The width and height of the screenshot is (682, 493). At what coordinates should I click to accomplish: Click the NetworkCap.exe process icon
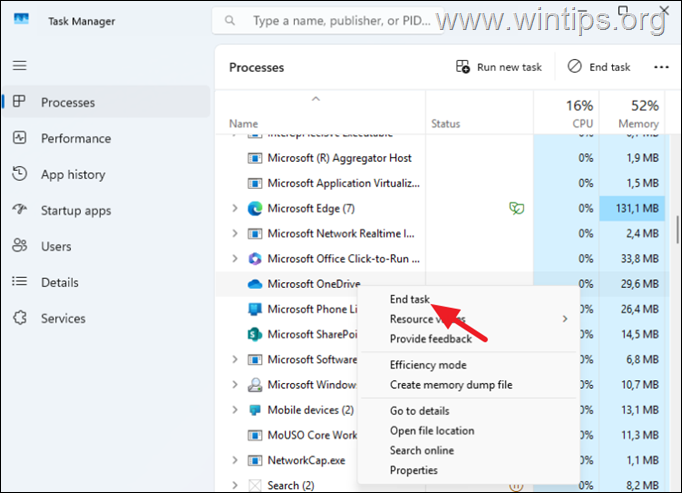pyautogui.click(x=254, y=460)
